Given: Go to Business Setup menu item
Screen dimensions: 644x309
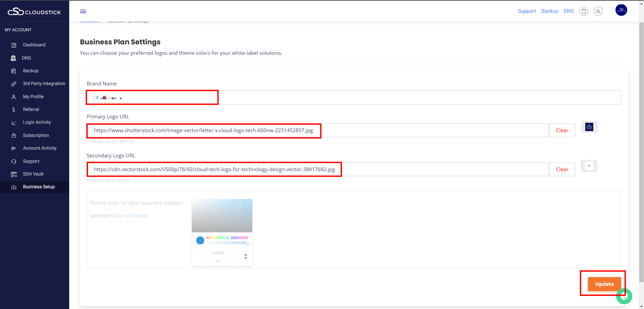Looking at the screenshot, I should point(39,187).
